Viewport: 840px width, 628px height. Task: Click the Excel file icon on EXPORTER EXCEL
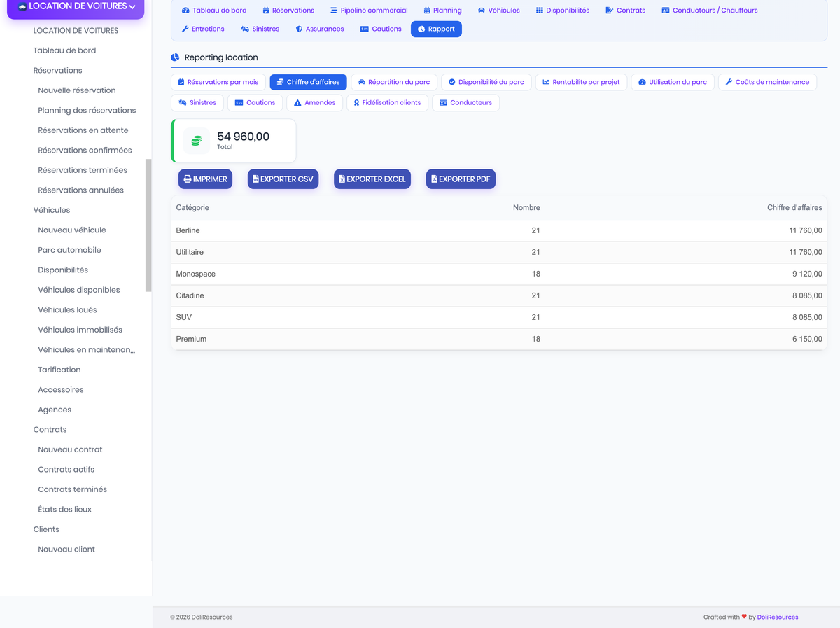pyautogui.click(x=342, y=179)
